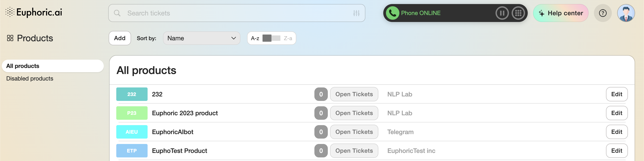Click the Add product button

click(120, 38)
